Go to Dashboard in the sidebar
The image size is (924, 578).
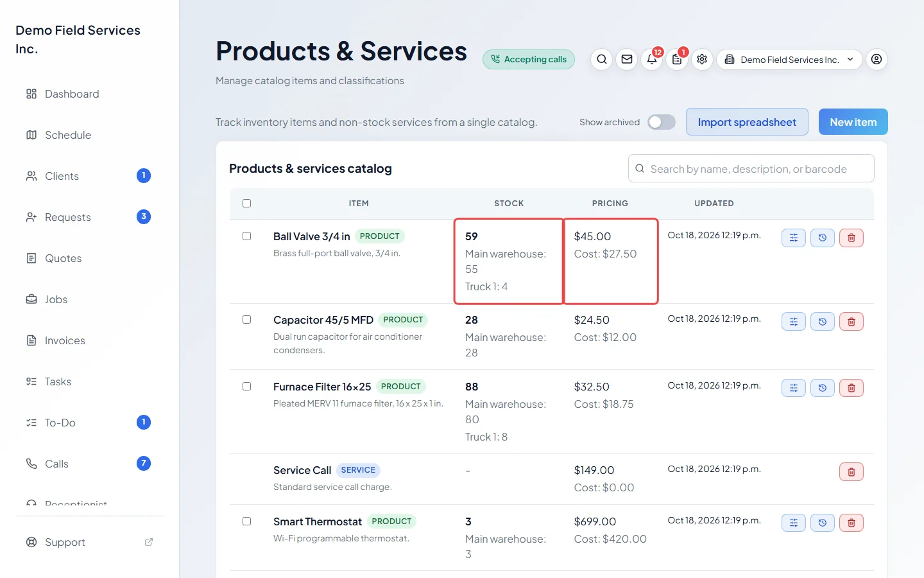point(90,94)
